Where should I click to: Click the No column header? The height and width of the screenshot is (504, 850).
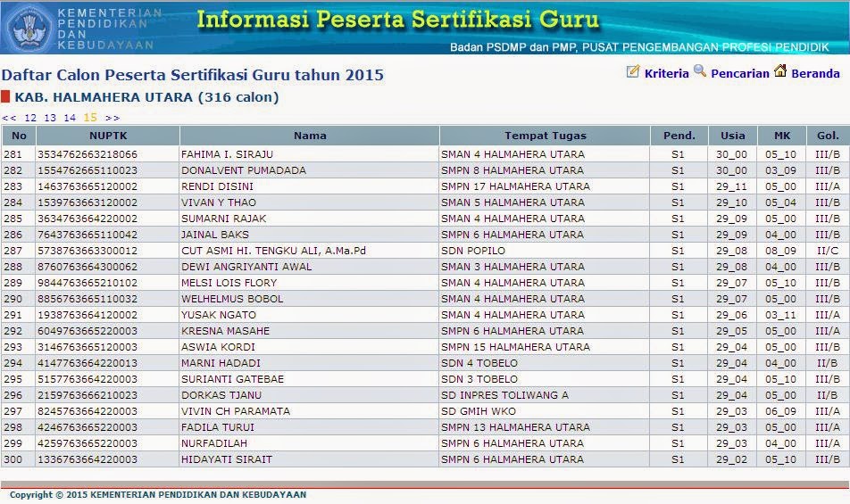[19, 136]
